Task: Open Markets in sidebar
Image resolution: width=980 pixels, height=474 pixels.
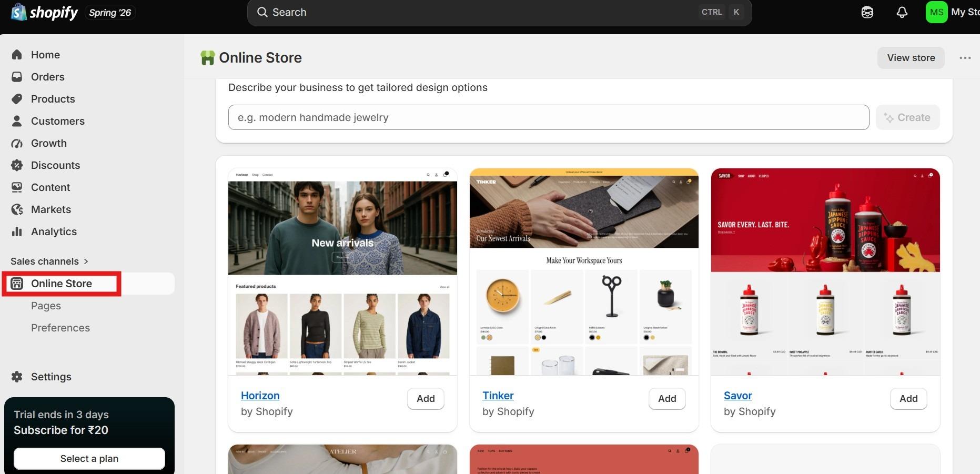Action: click(51, 209)
